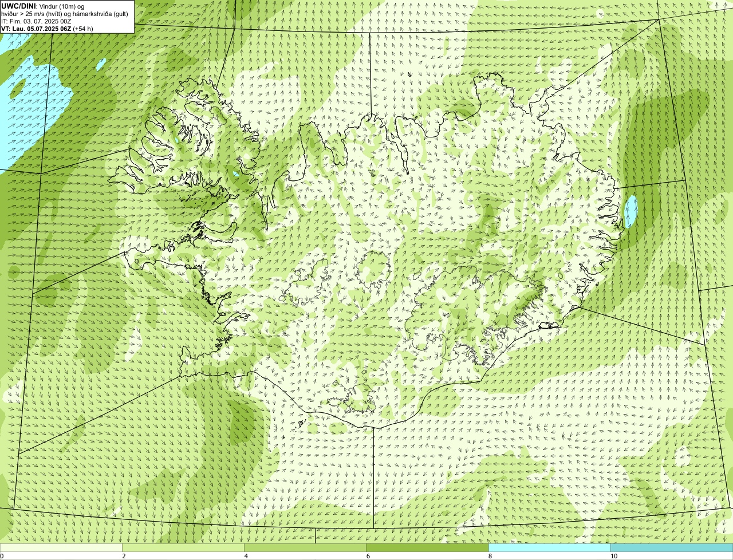
Task: Select the teal above-10 color bar segment
Action: 672,547
